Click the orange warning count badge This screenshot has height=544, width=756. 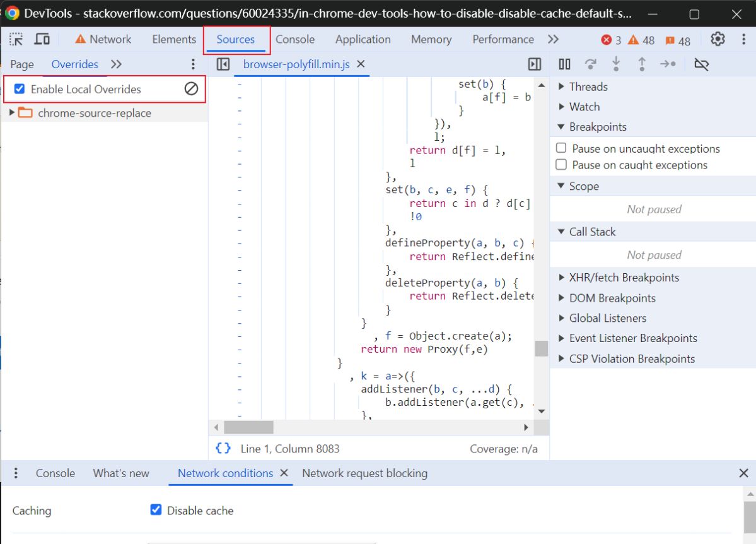[641, 40]
